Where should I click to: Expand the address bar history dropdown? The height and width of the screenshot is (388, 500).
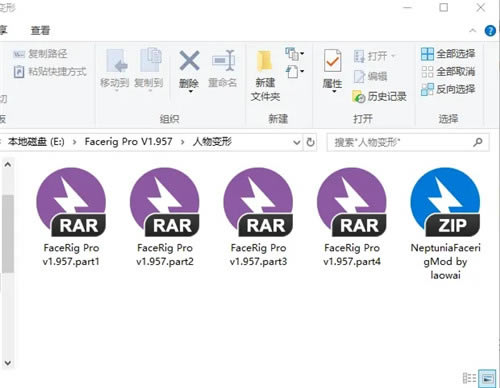[x=296, y=142]
